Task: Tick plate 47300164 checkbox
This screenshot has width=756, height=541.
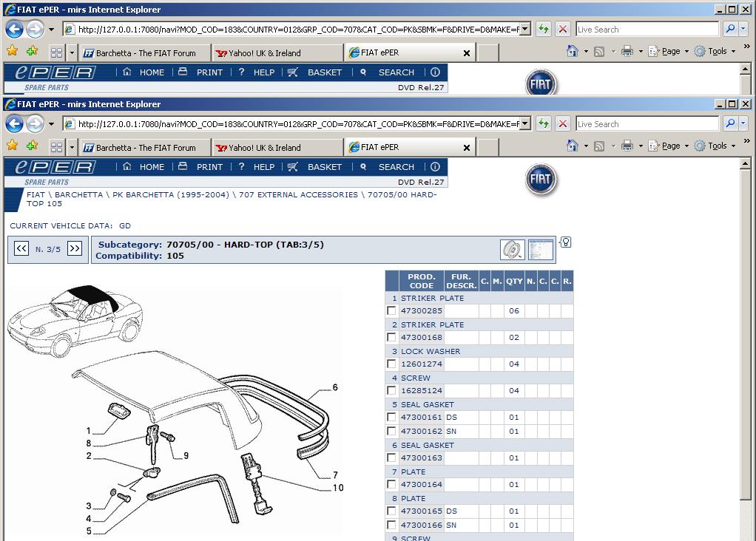Action: [391, 484]
